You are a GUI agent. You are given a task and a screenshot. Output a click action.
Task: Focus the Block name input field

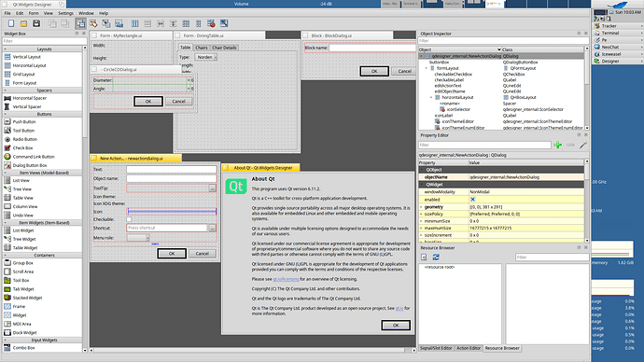(x=372, y=48)
